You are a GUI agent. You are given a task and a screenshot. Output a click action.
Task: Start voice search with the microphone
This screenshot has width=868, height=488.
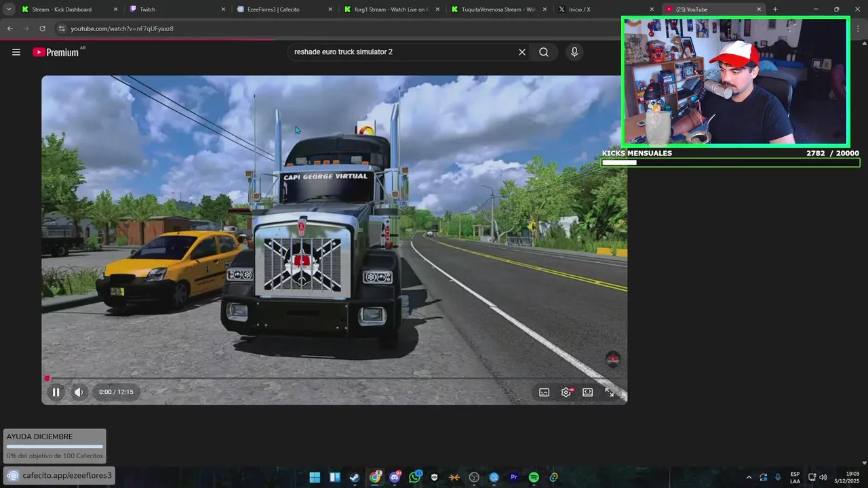[x=574, y=52]
